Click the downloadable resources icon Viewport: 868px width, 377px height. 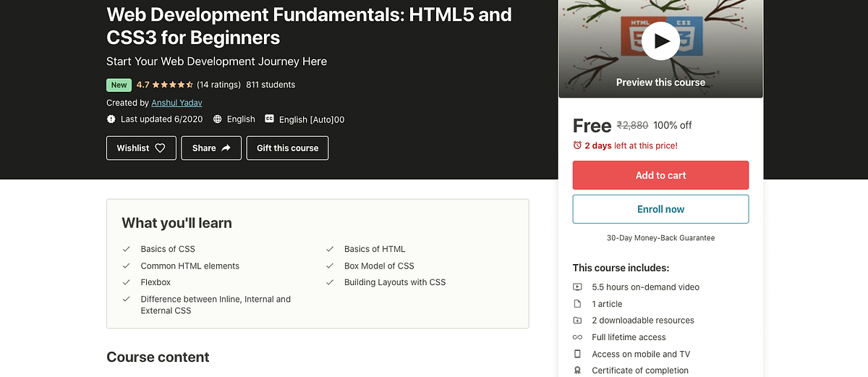click(577, 321)
